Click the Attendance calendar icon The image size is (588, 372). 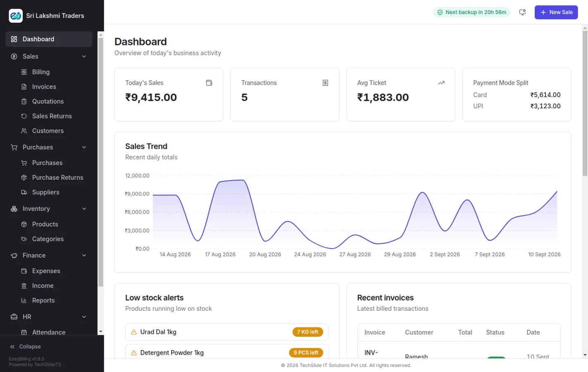(24, 332)
